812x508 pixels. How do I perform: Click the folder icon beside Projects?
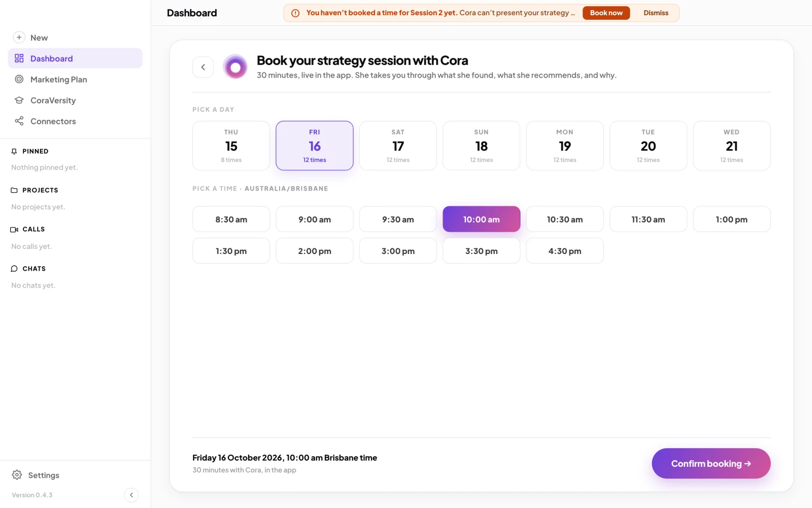[14, 190]
